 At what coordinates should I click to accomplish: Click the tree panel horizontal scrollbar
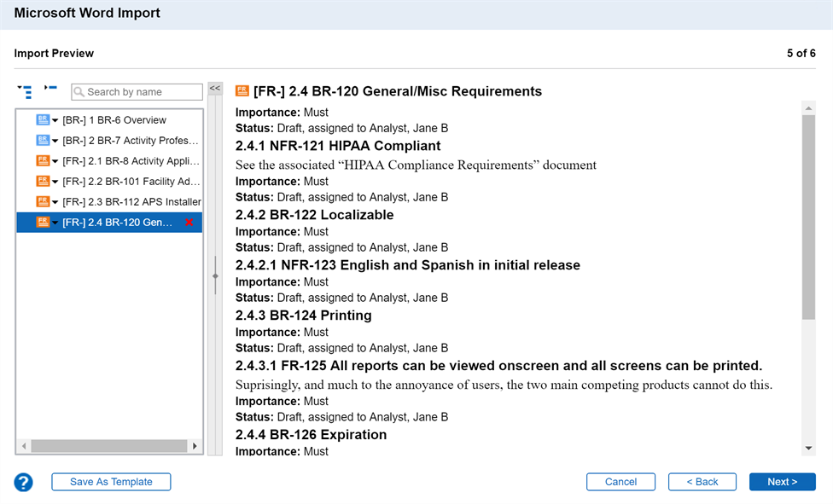click(108, 446)
